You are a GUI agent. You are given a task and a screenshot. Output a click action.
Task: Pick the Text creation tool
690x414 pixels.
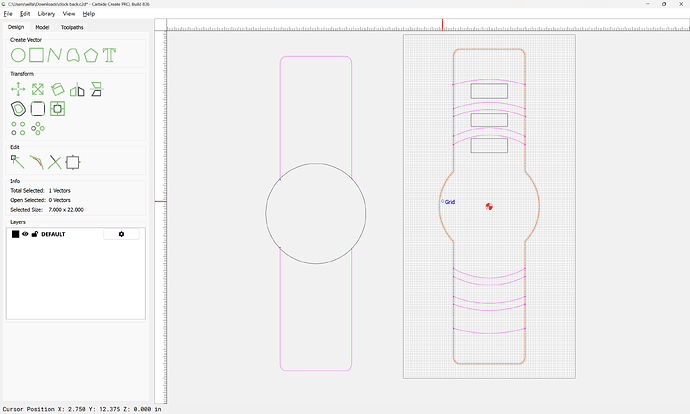[x=110, y=54]
